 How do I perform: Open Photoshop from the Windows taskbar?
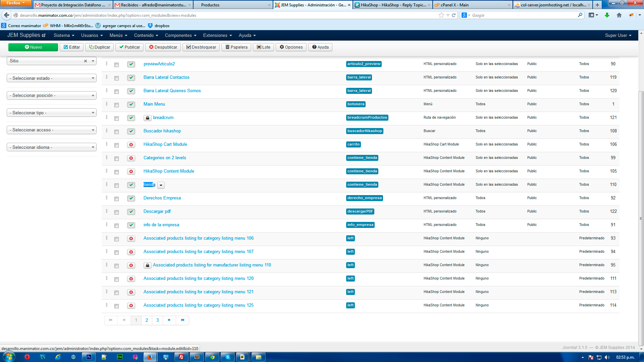pos(89,357)
